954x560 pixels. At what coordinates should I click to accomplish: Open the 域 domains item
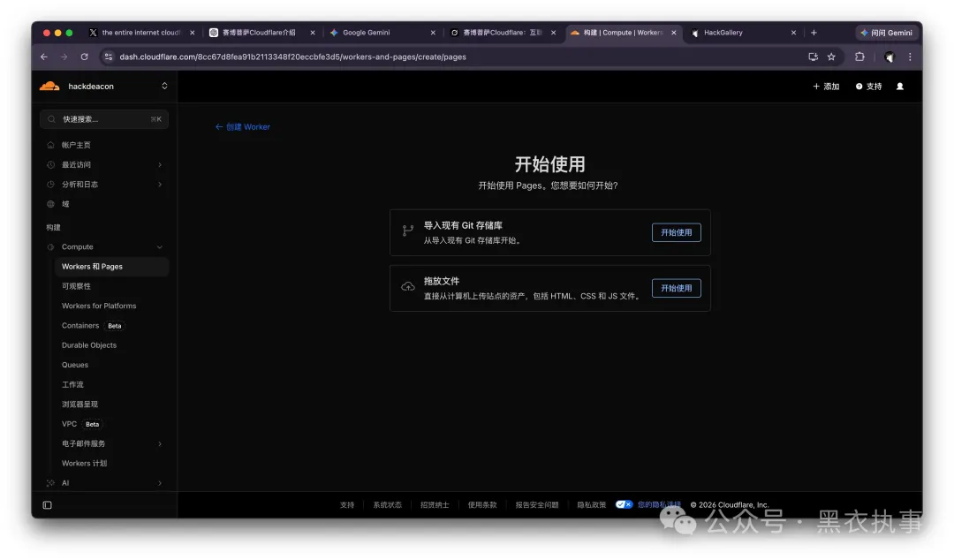tap(65, 204)
